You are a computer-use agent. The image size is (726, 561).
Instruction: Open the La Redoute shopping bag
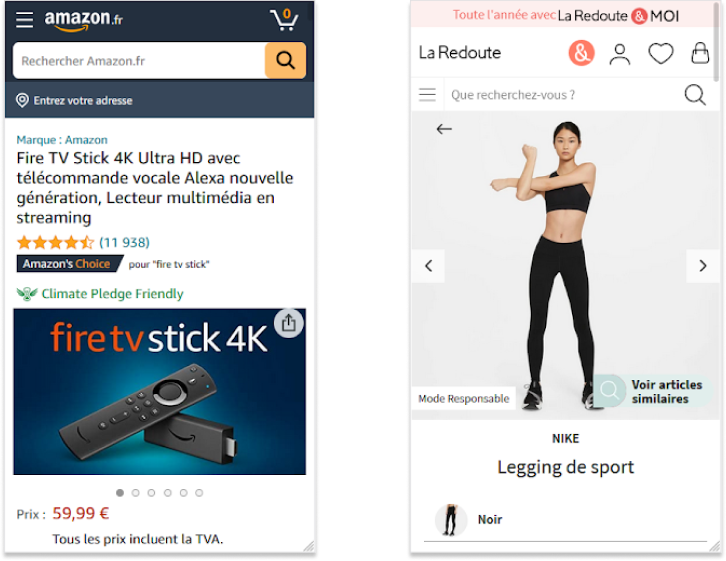pos(700,53)
